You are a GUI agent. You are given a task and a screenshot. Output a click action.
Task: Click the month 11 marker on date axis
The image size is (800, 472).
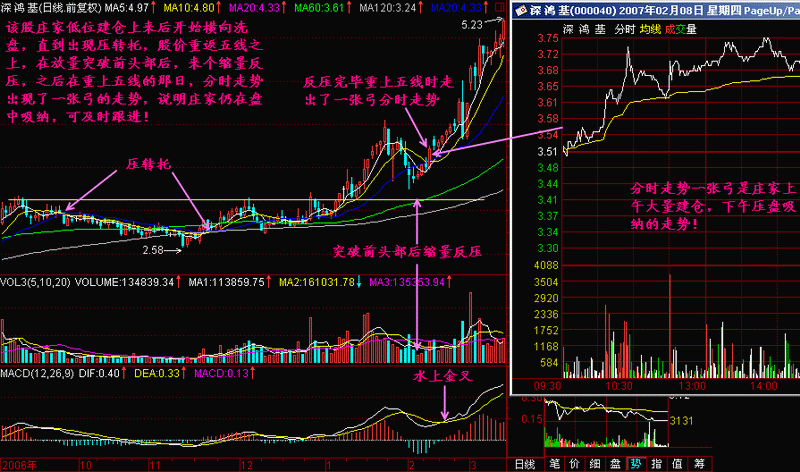(x=155, y=465)
